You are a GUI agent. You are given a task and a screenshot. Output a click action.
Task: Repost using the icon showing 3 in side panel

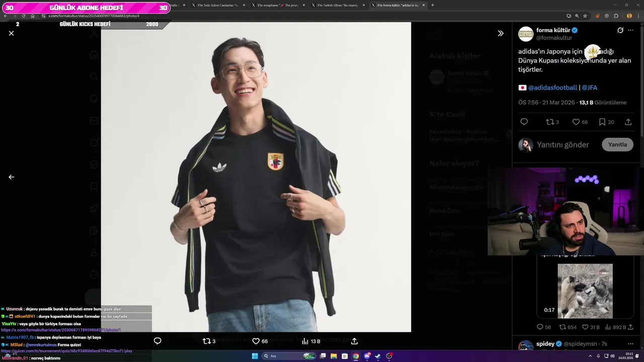tap(552, 122)
